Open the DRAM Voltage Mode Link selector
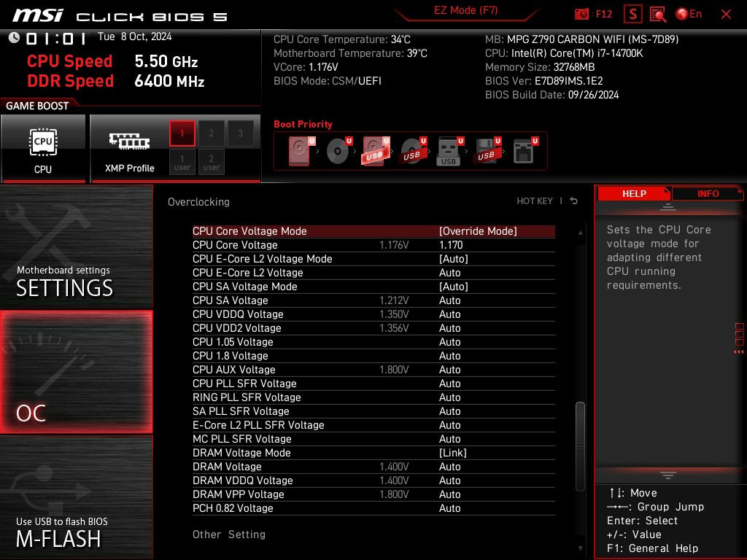Screen dimensions: 747x560 pyautogui.click(x=454, y=452)
